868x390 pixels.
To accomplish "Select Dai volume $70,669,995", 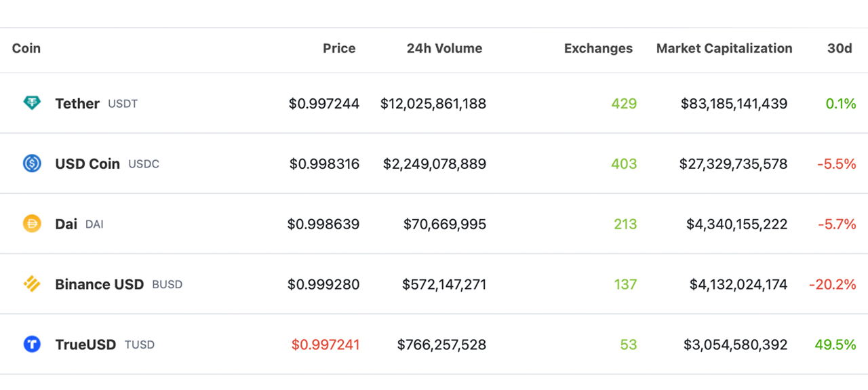I will pos(445,224).
